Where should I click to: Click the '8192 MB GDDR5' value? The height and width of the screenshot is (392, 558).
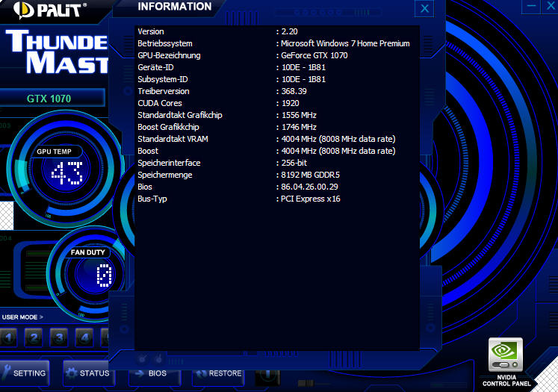tap(310, 175)
